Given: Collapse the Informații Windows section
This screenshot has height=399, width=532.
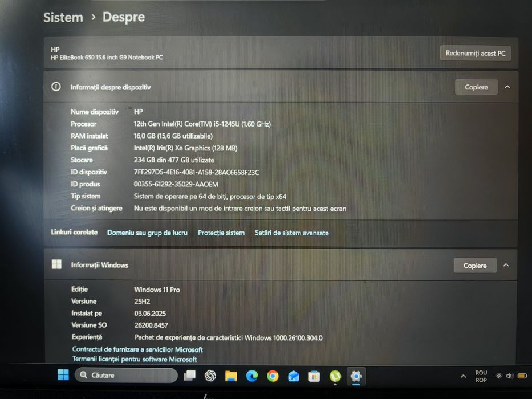Looking at the screenshot, I should pyautogui.click(x=506, y=265).
